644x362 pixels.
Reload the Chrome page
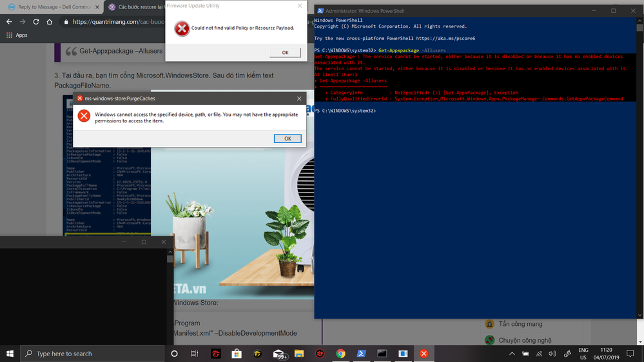[36, 22]
